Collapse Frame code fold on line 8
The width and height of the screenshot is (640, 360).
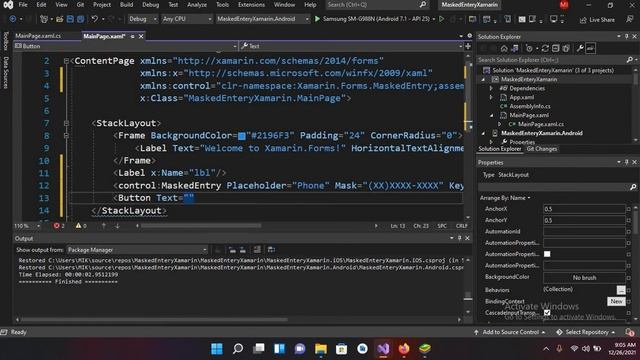point(66,136)
